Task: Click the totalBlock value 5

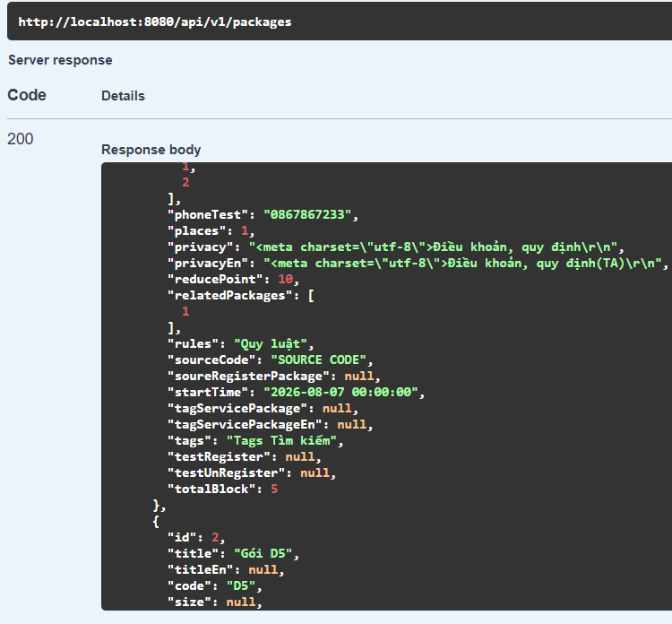Action: click(274, 489)
